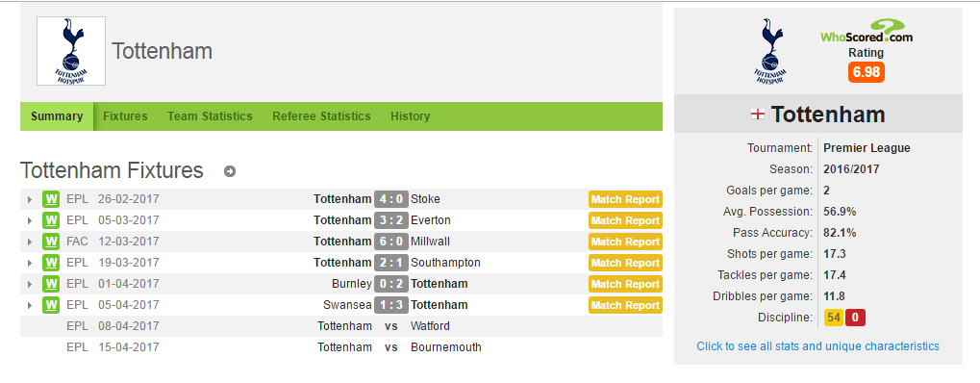Viewport: 980px width, 383px height.
Task: Open the Bournemouth team link
Action: click(x=445, y=347)
